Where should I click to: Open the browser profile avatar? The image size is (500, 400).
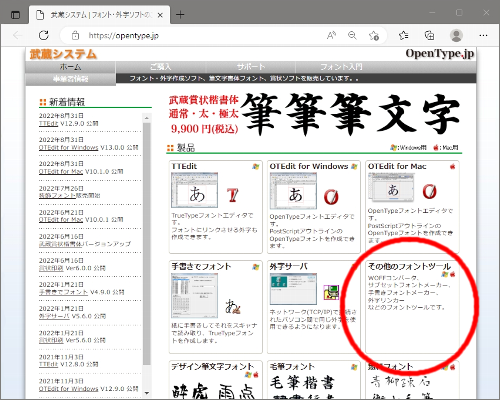coord(456,35)
